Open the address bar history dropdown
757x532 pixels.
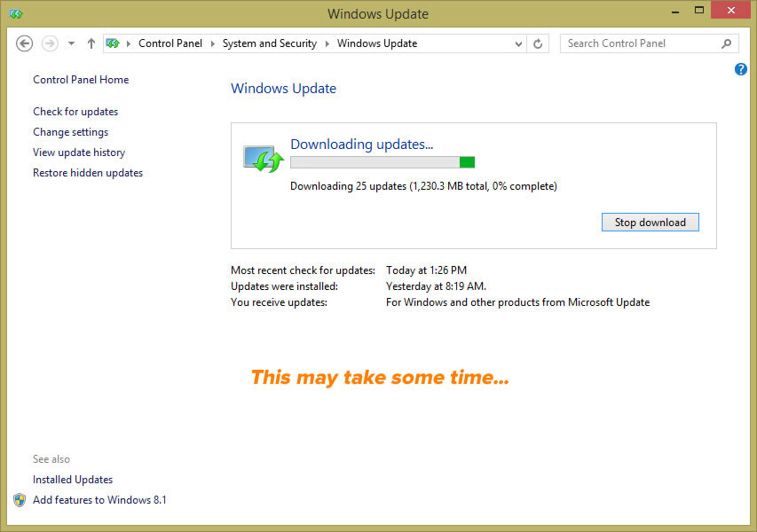coord(518,44)
